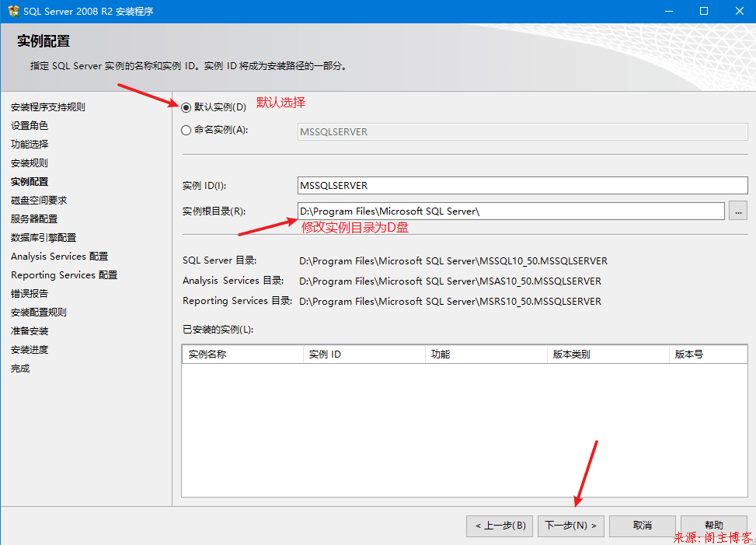Maximize the setup window
756x545 pixels.
704,11
